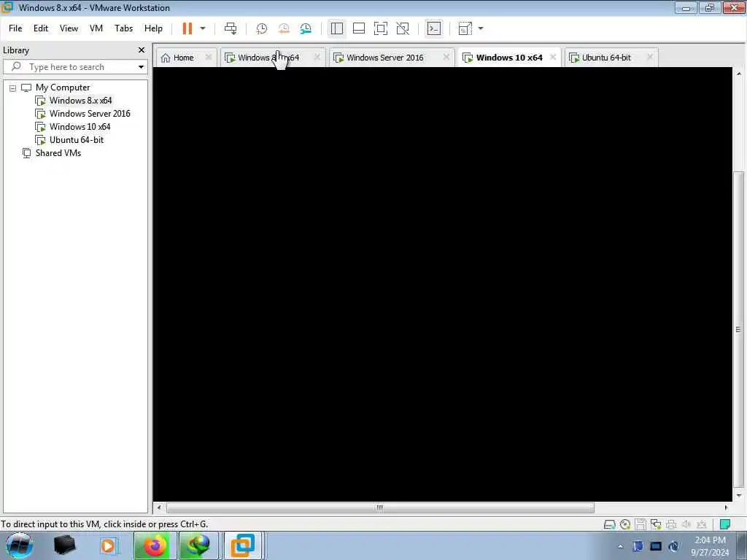Viewport: 747px width, 560px height.
Task: Open the Tabs menu
Action: pyautogui.click(x=123, y=28)
